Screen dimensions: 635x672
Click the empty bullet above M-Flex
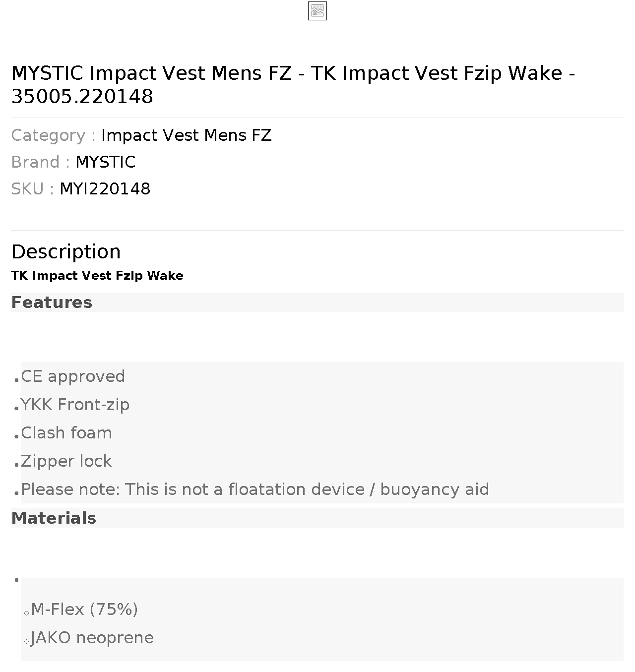click(17, 580)
